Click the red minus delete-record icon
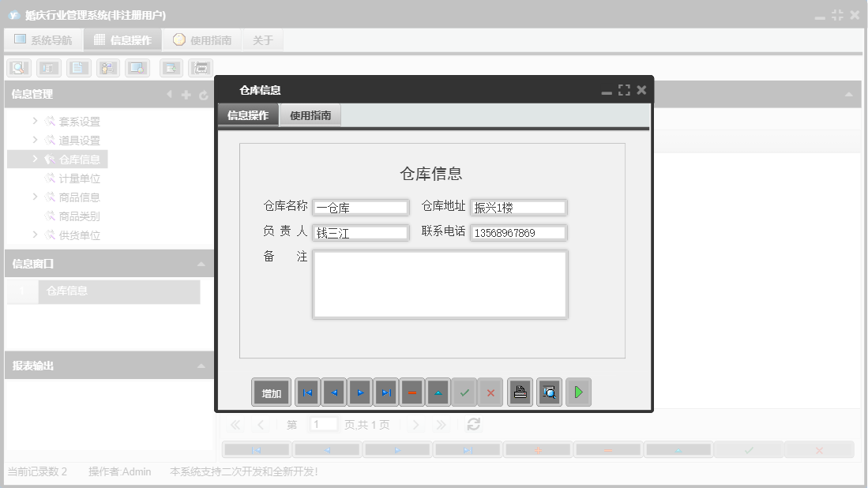The height and width of the screenshot is (488, 868). click(x=411, y=392)
